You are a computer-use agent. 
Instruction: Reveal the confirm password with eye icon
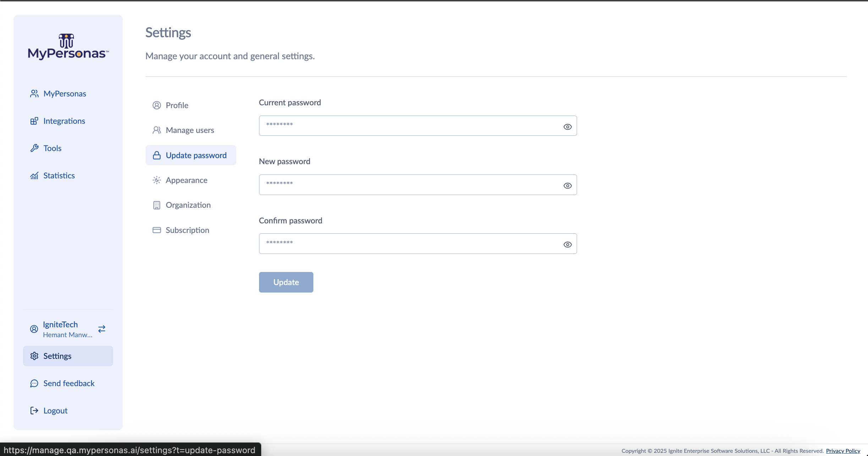567,245
